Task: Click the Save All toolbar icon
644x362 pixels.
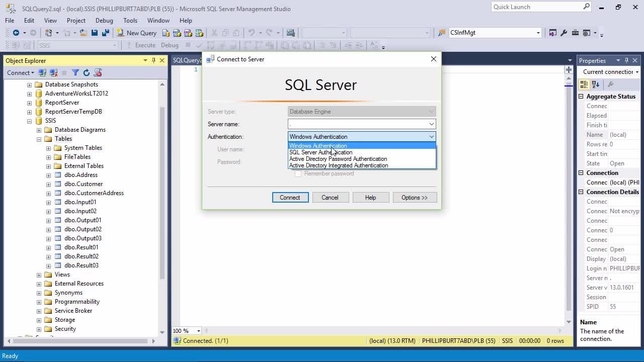Action: [105, 33]
